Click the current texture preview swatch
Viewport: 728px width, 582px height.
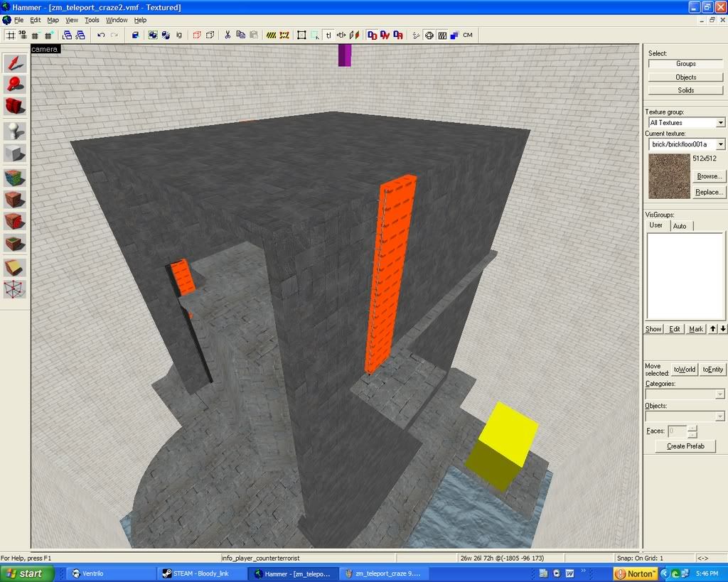click(669, 176)
